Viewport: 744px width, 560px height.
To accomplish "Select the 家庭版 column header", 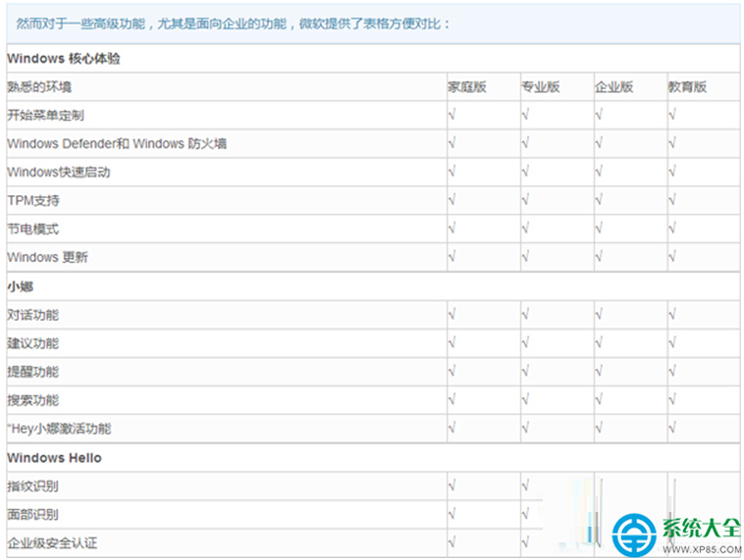I will click(x=467, y=86).
